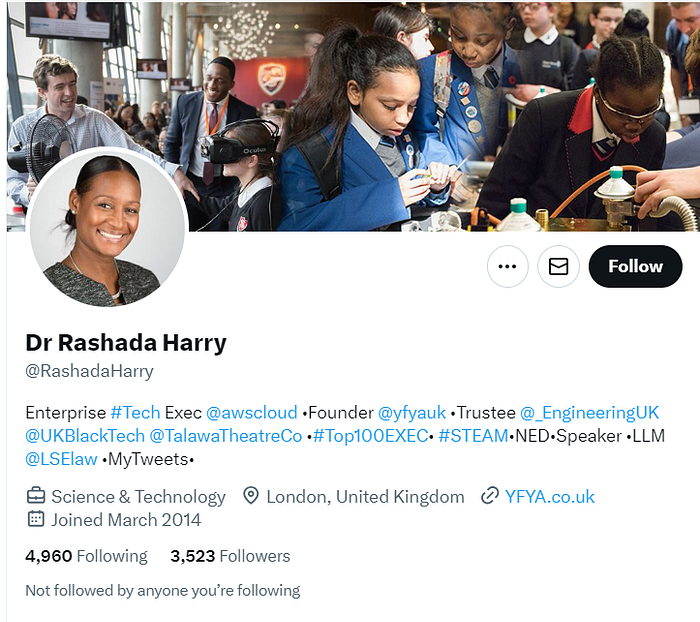Open the YFYA.co.uk website link
This screenshot has height=622, width=700.
[x=550, y=497]
